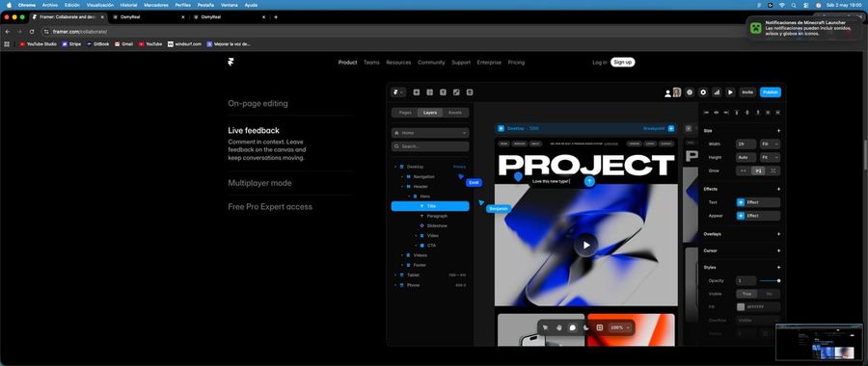Select Multiplayer mode feature
The height and width of the screenshot is (366, 868).
tap(259, 183)
